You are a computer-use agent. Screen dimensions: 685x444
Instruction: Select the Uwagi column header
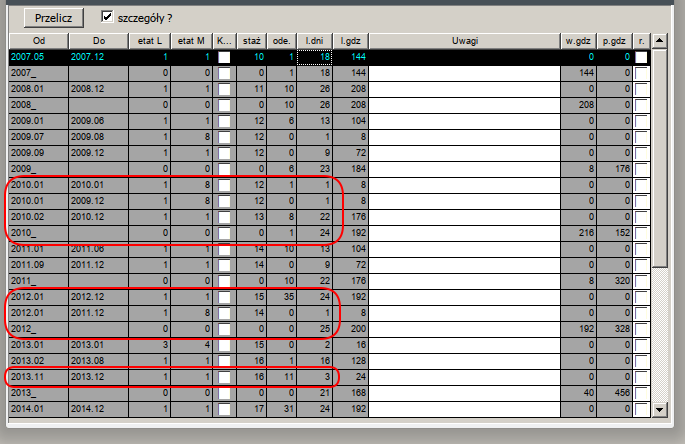tap(464, 41)
